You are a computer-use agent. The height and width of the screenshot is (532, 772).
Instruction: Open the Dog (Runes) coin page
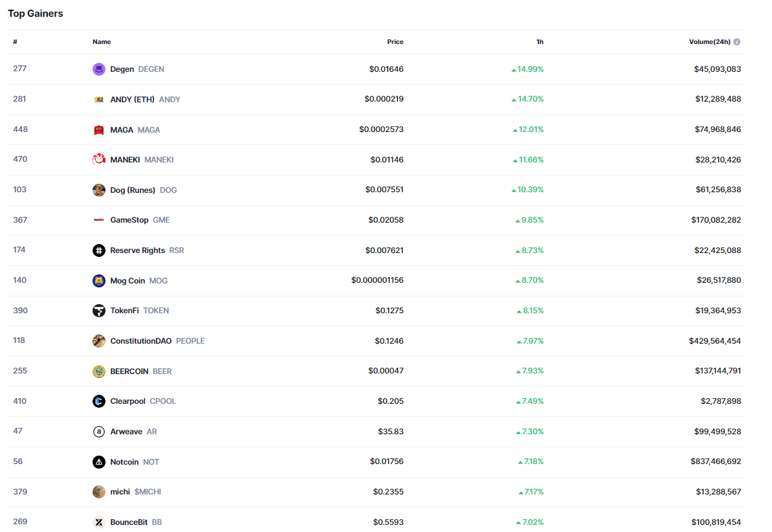pos(143,190)
